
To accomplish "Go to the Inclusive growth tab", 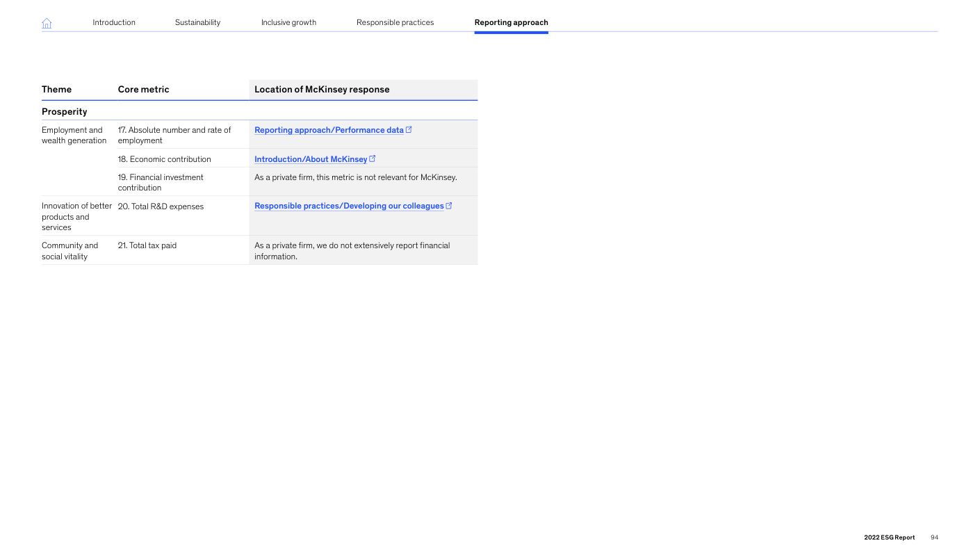I will [x=288, y=22].
